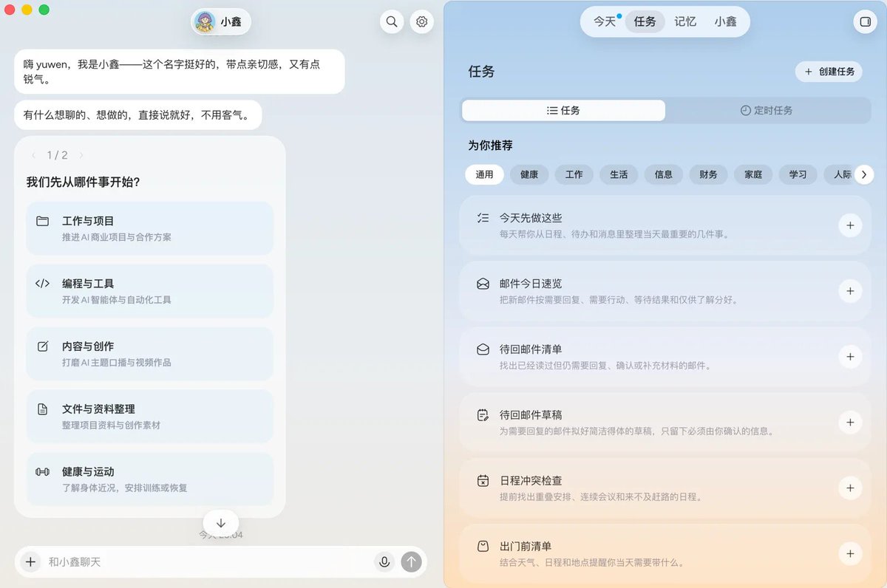Click the plus attachment icon in chat box
This screenshot has width=887, height=588.
coord(30,562)
